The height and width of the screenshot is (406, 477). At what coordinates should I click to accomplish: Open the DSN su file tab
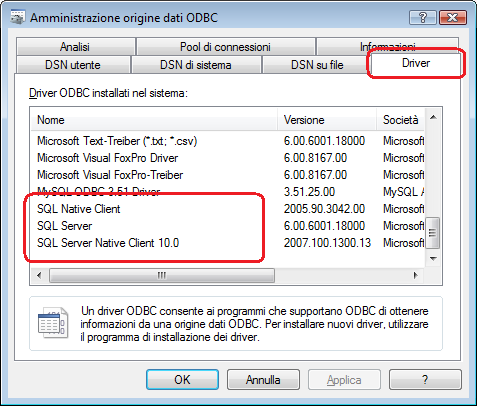click(x=317, y=64)
